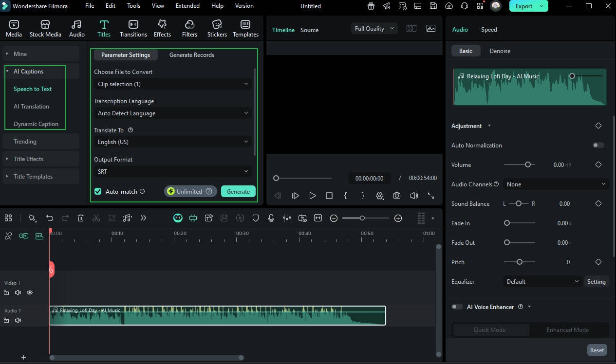Expand the Equalizer preset dropdown

(542, 281)
